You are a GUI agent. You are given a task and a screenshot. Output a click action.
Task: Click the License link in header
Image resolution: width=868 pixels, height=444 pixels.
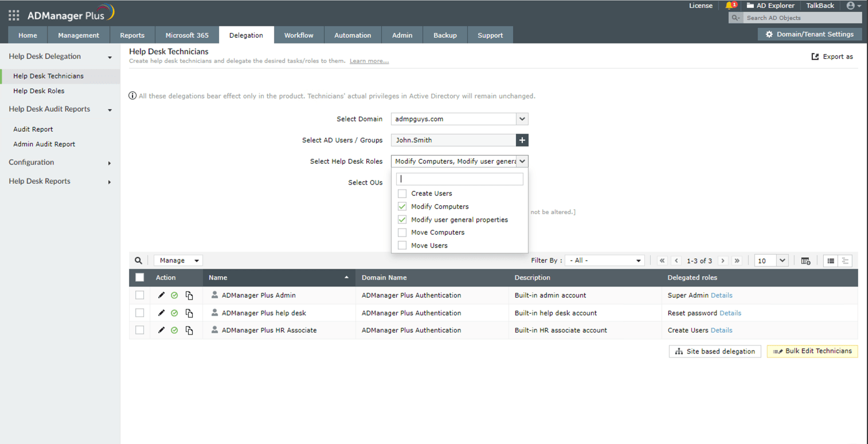(701, 6)
